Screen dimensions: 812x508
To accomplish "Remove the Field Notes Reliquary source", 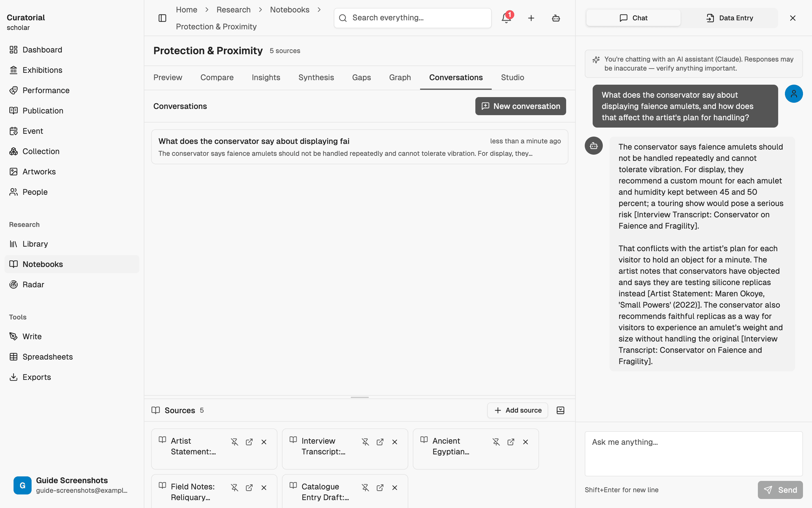I will (x=264, y=487).
